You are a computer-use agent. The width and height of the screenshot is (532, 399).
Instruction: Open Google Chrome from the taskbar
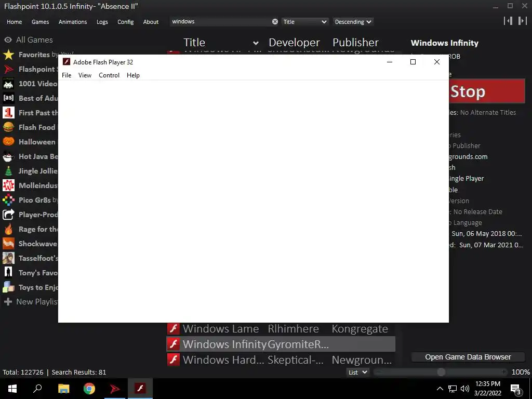coord(89,389)
